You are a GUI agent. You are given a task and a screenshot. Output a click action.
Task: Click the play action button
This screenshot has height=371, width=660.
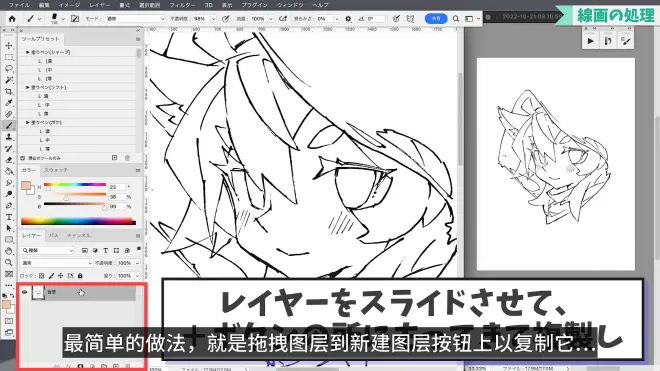590,41
